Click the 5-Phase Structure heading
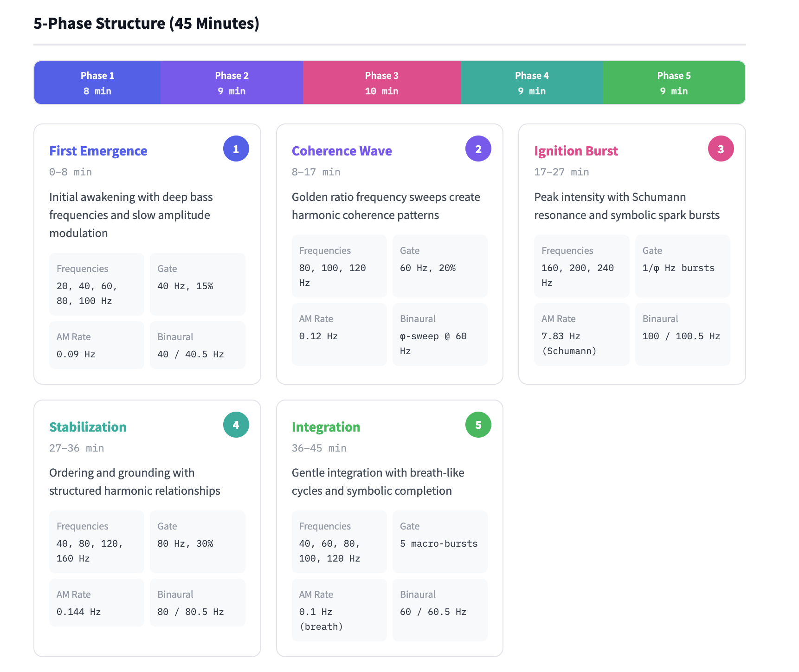Image resolution: width=799 pixels, height=672 pixels. [x=146, y=23]
